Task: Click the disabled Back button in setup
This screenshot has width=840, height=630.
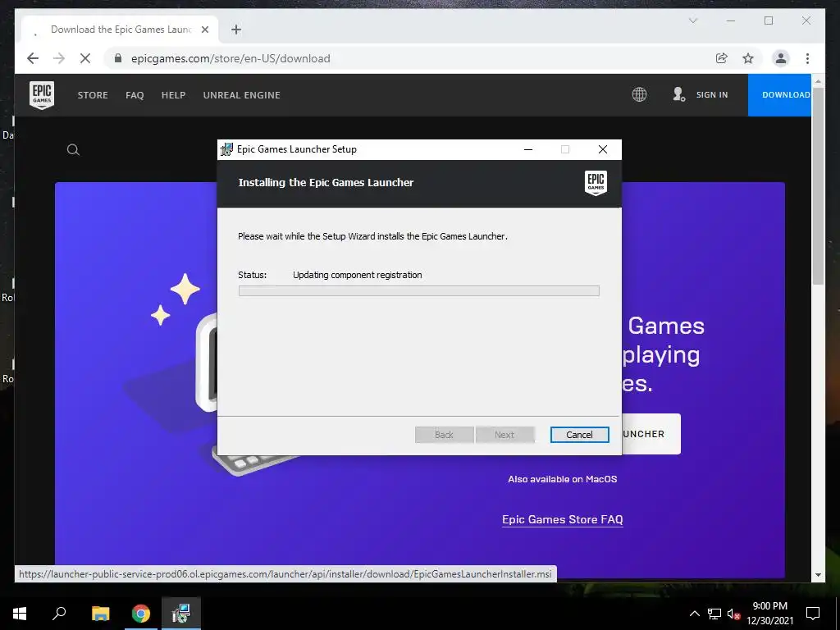Action: pyautogui.click(x=444, y=435)
